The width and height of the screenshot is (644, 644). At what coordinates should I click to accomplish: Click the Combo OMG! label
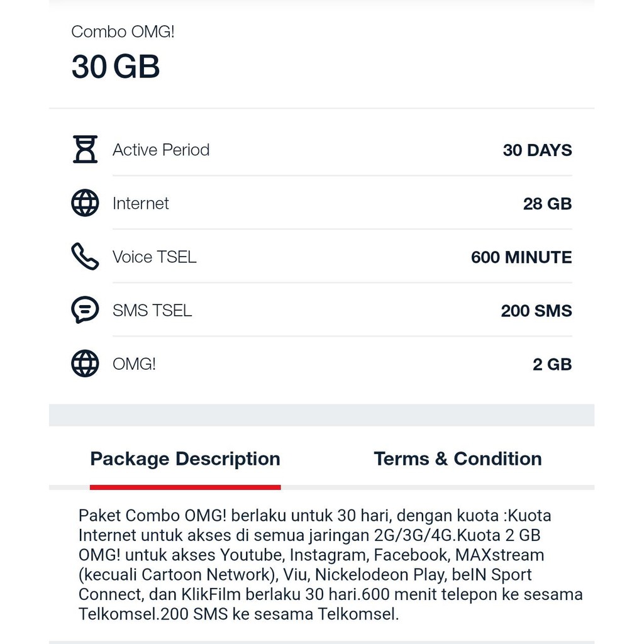point(123,31)
